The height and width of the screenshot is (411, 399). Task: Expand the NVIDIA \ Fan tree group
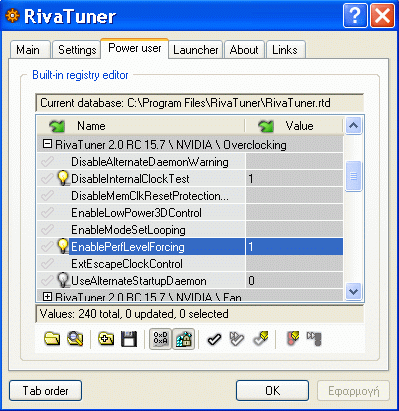tap(48, 296)
